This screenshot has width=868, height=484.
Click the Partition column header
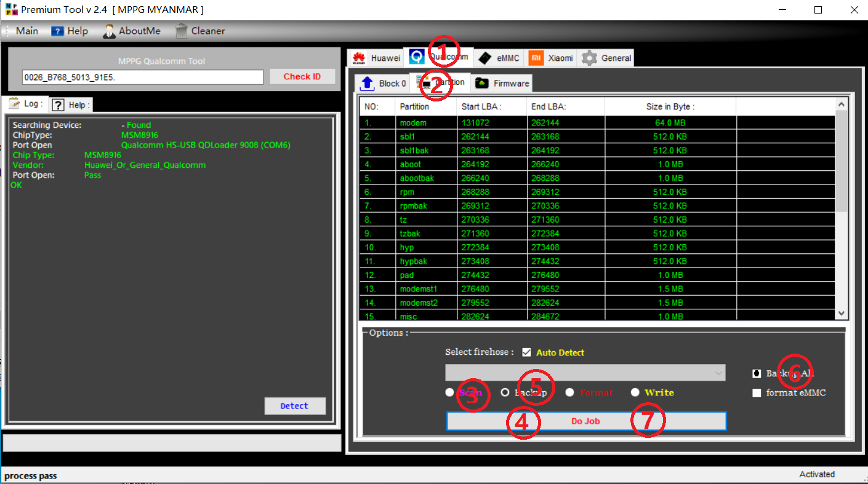coord(426,106)
